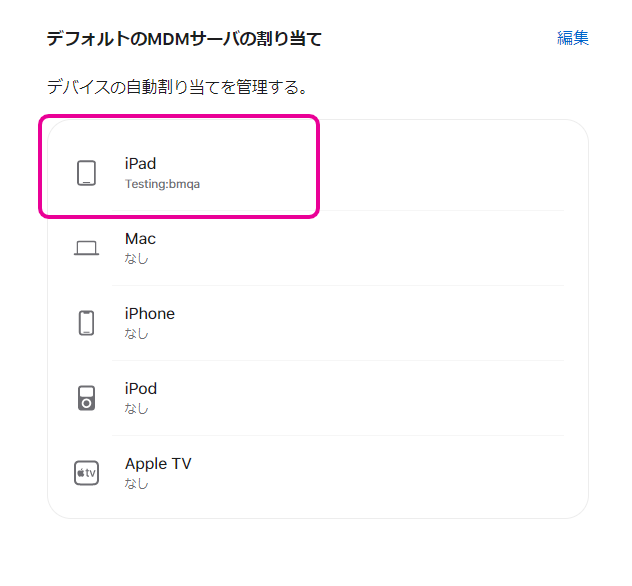Click the デバイスの自動割り当てを管理する description text

tap(176, 87)
